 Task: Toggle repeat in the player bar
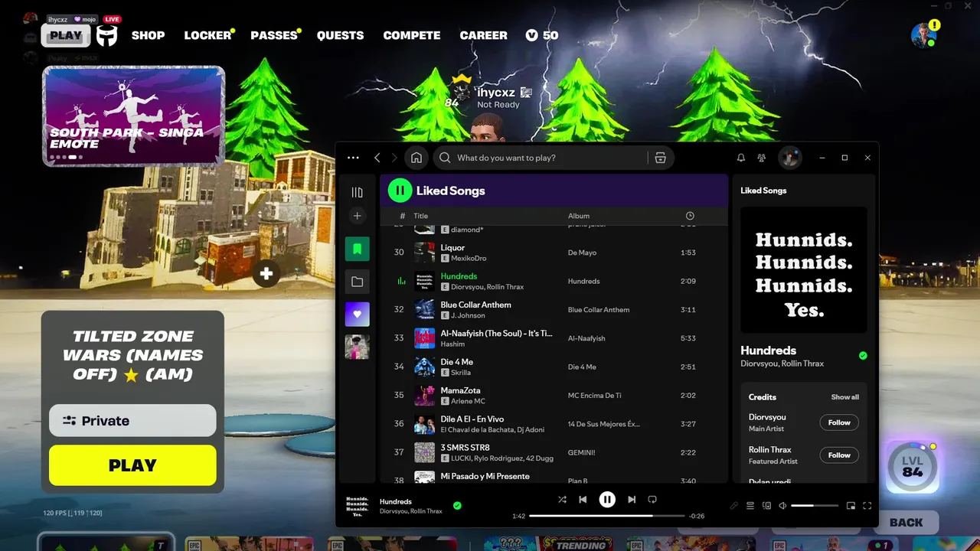pos(652,500)
